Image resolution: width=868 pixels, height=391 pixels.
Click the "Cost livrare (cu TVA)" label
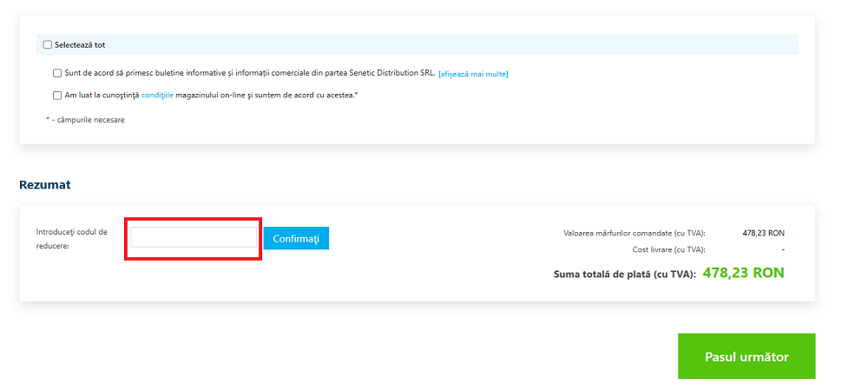click(x=668, y=250)
